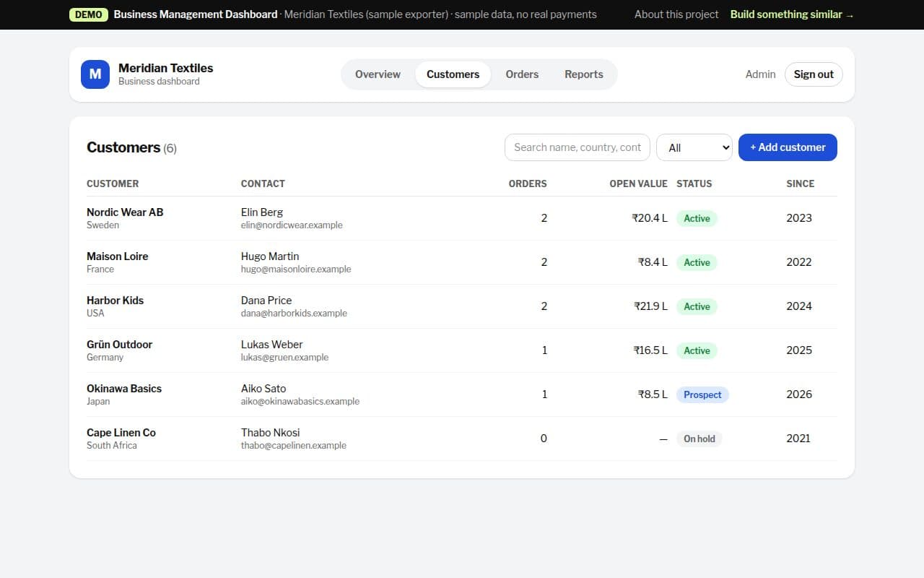The height and width of the screenshot is (578, 924).
Task: Focus the customer search field
Action: pyautogui.click(x=577, y=147)
